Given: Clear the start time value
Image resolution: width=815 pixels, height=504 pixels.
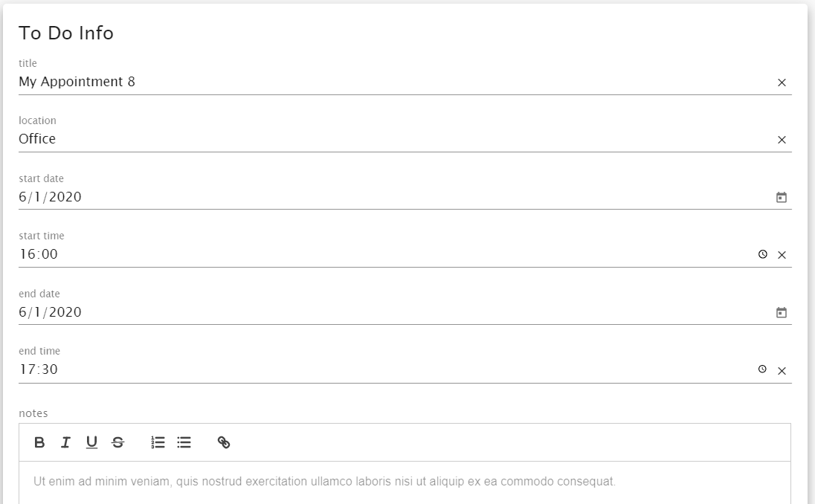Looking at the screenshot, I should point(782,254).
